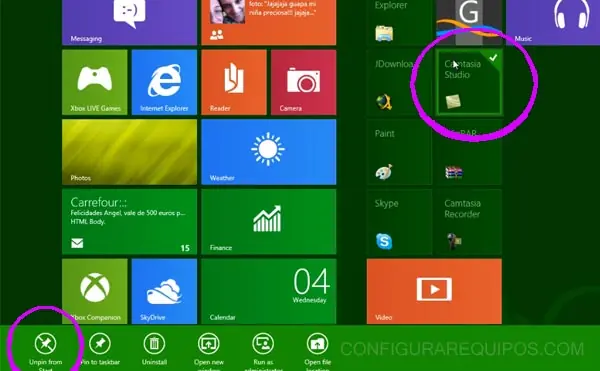Click Open new window in app bar
The height and width of the screenshot is (371, 600).
(x=209, y=351)
